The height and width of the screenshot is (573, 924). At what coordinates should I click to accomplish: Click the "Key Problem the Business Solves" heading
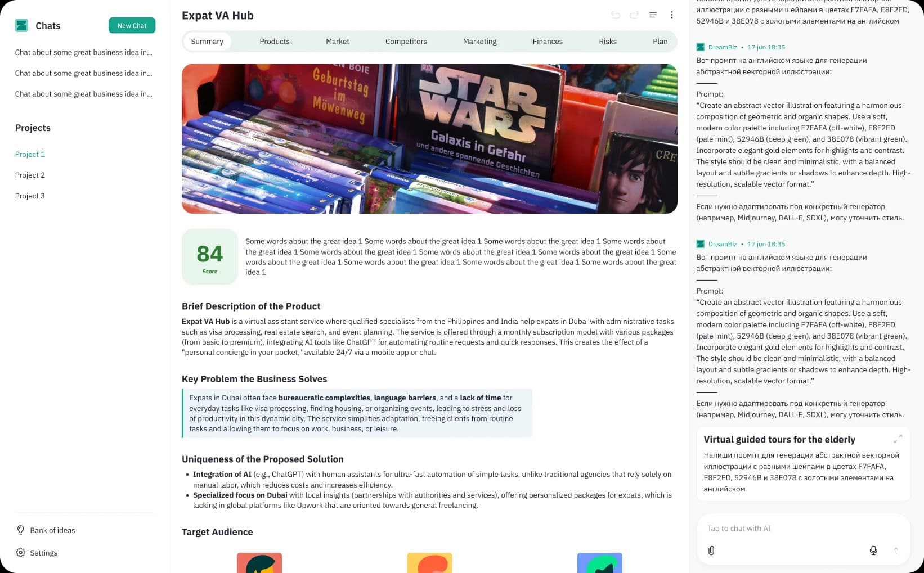click(x=254, y=379)
